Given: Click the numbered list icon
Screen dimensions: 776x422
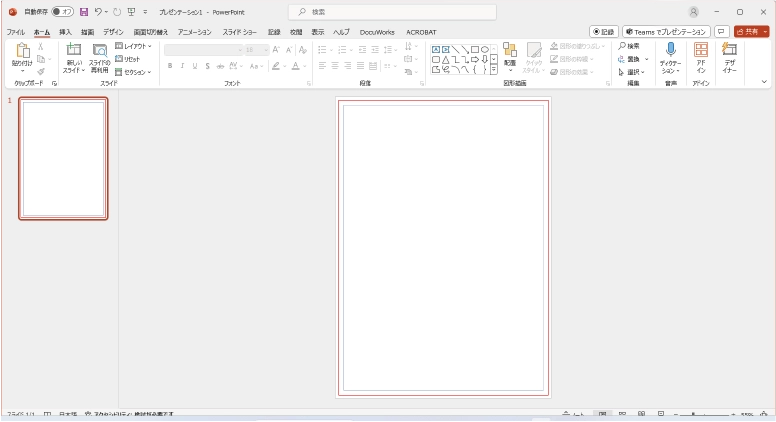Looking at the screenshot, I should click(x=342, y=49).
